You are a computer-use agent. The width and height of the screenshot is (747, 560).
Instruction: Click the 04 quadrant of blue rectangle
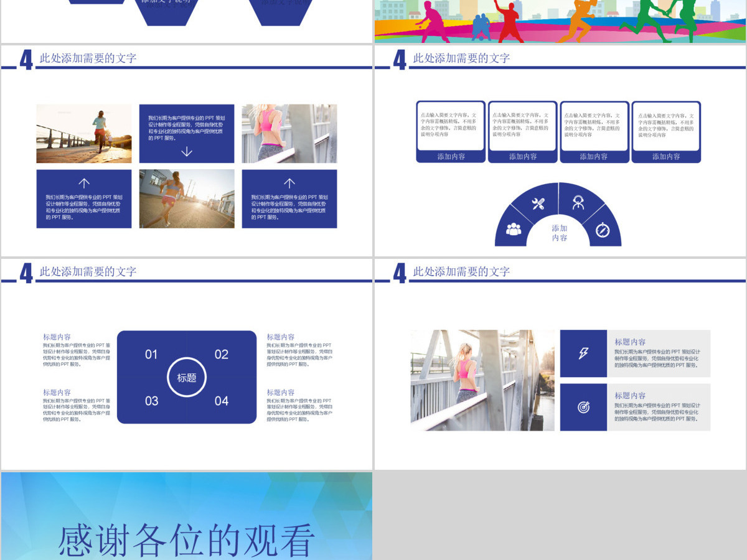click(x=222, y=401)
